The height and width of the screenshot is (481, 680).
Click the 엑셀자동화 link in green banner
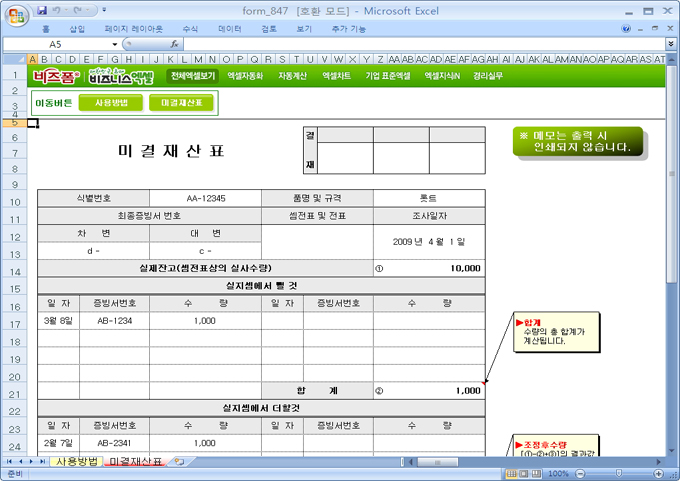pyautogui.click(x=245, y=76)
